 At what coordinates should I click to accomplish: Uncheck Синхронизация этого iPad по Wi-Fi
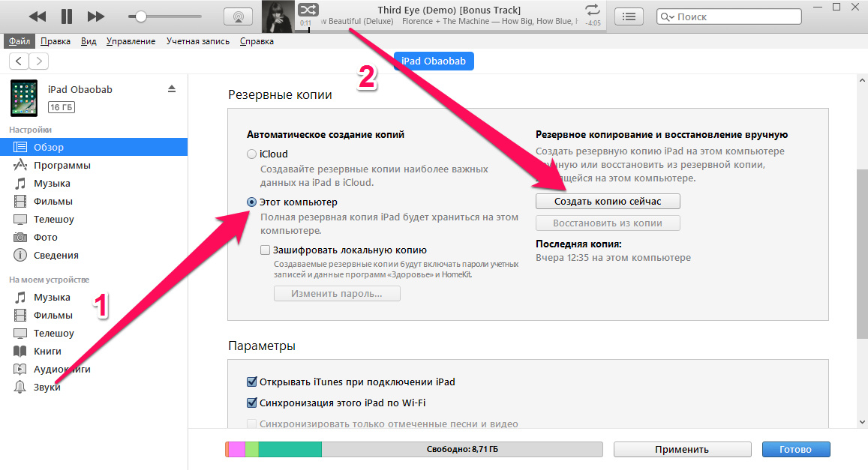coord(251,403)
